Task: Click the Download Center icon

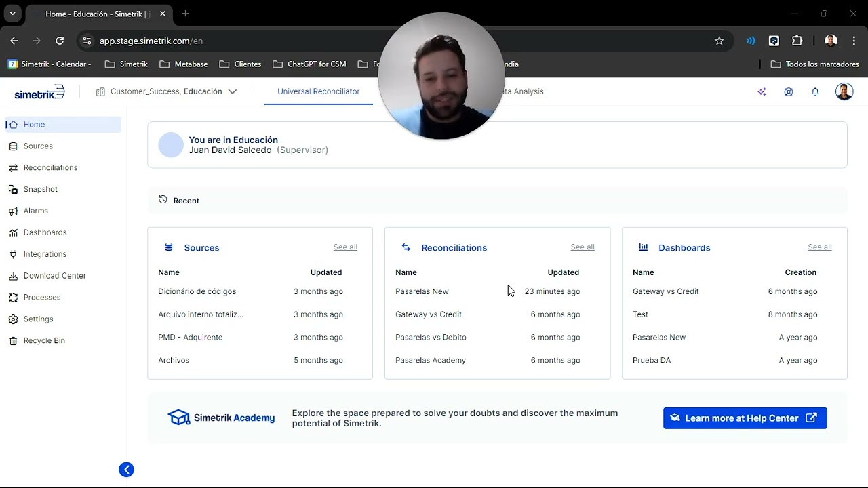Action: [13, 276]
